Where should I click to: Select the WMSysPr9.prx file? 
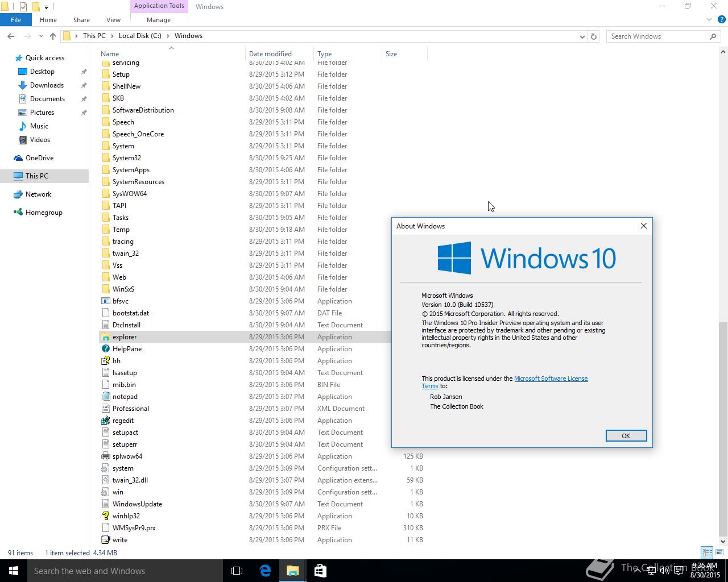(x=134, y=528)
